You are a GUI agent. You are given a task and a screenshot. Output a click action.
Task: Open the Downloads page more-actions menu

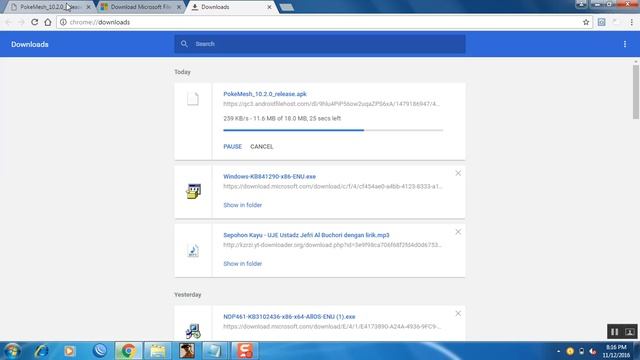click(x=624, y=44)
